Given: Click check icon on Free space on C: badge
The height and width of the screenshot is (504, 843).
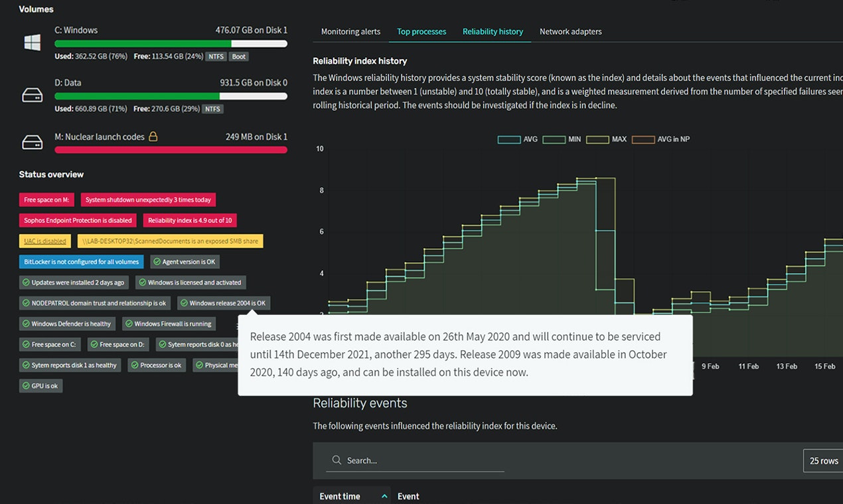Looking at the screenshot, I should [x=27, y=345].
